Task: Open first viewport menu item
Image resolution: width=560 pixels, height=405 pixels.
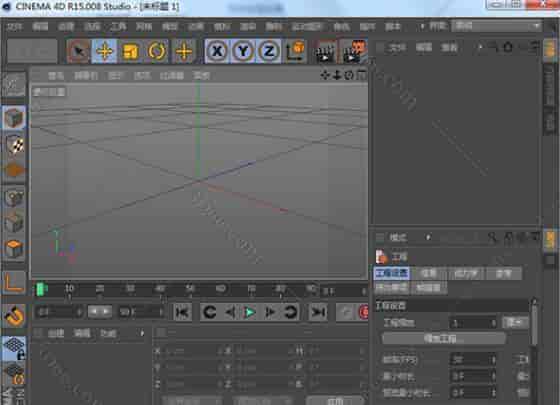Action: click(x=56, y=76)
